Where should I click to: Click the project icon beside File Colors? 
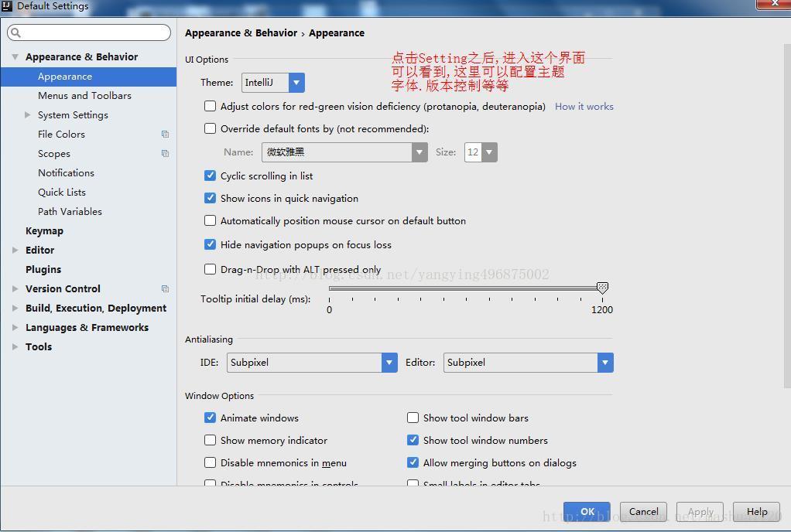click(x=164, y=134)
